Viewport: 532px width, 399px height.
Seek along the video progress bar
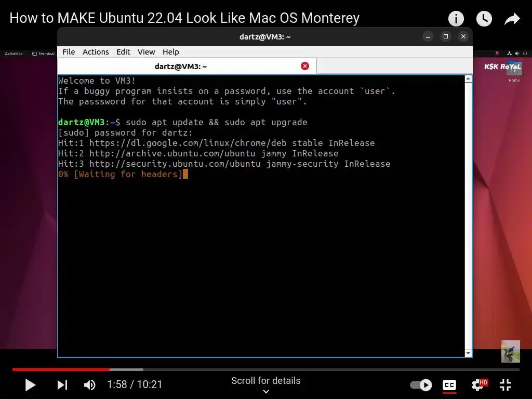click(x=265, y=369)
